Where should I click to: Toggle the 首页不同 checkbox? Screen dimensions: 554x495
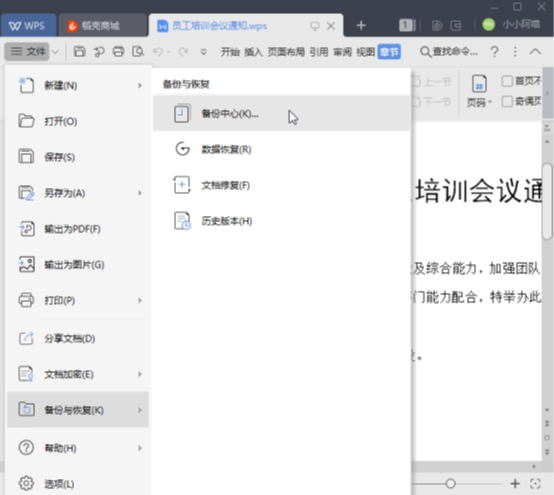507,81
